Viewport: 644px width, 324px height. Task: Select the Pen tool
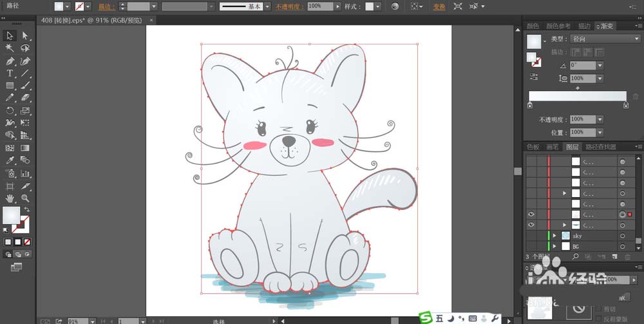pos(10,61)
